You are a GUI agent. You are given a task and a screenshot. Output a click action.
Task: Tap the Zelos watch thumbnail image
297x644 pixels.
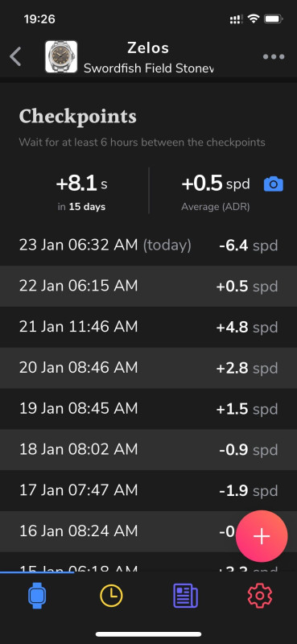(x=61, y=56)
